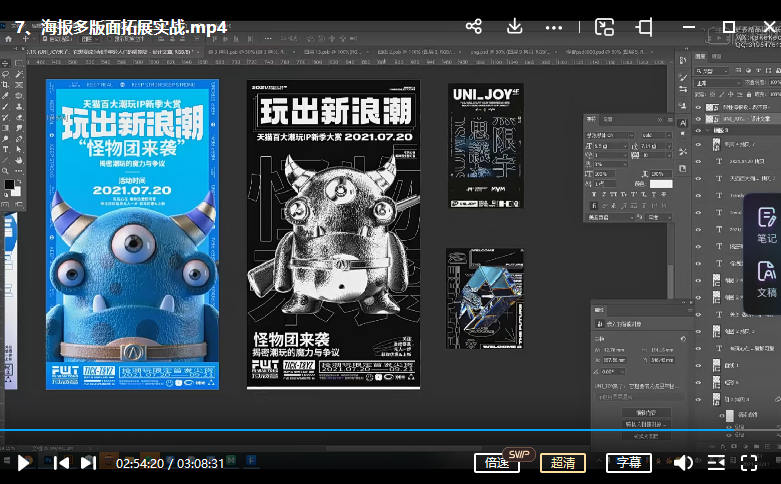Toggle the 字幕 subtitles button

click(x=629, y=463)
